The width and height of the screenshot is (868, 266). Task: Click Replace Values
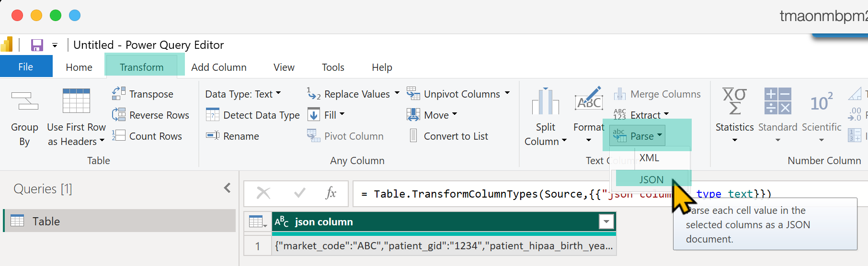pyautogui.click(x=349, y=94)
